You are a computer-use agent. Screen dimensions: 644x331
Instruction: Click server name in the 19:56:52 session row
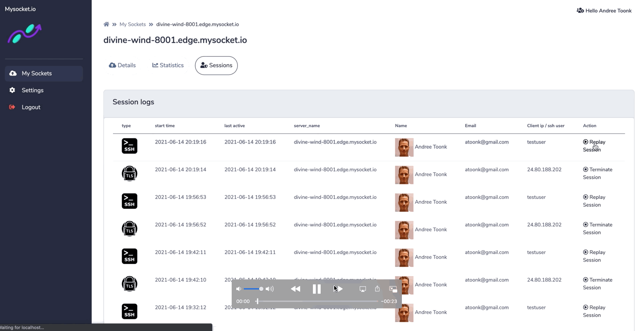tap(335, 225)
